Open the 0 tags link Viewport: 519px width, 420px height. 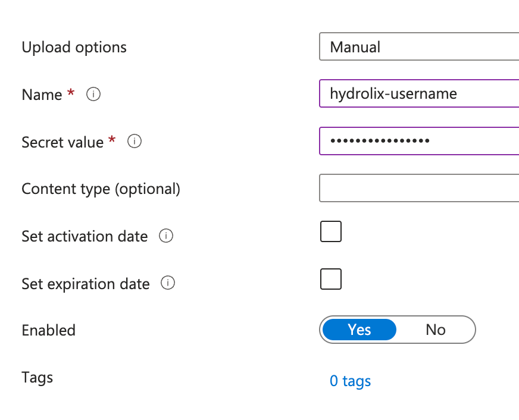tap(350, 381)
